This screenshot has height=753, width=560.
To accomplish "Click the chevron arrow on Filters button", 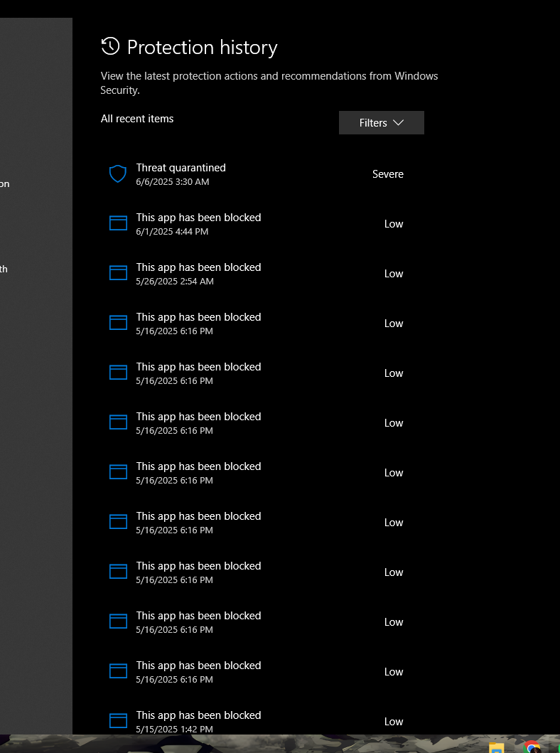I will coord(398,123).
